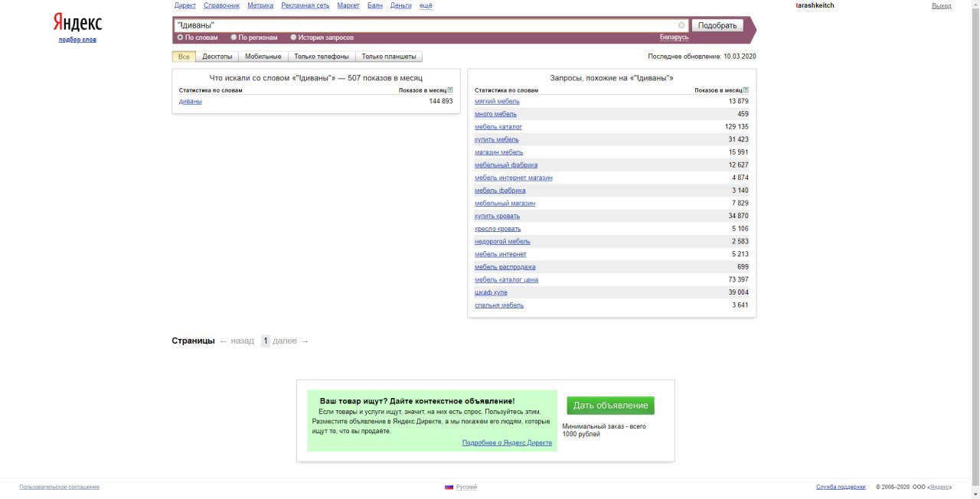980x499 pixels.
Task: Click current page number 1
Action: [x=266, y=341]
